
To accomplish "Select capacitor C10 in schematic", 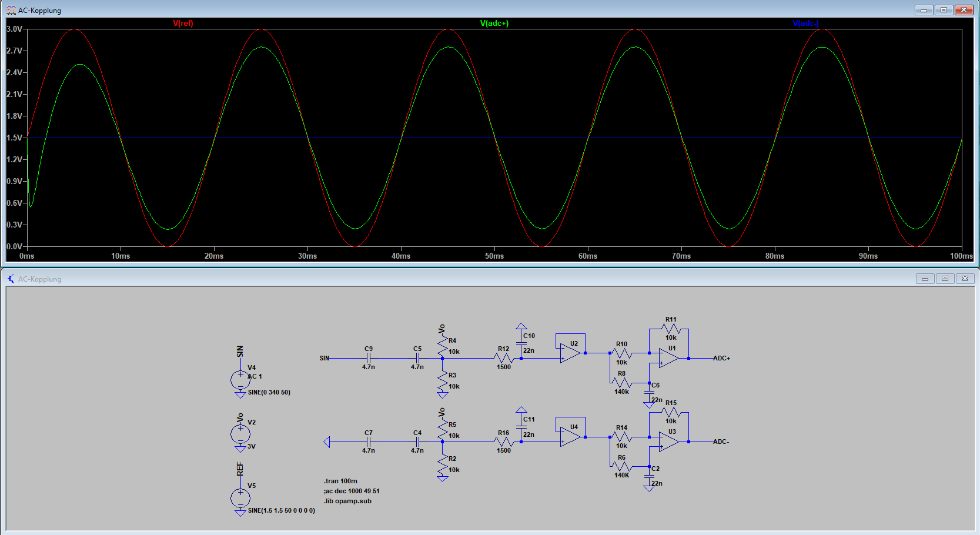I will pyautogui.click(x=521, y=343).
